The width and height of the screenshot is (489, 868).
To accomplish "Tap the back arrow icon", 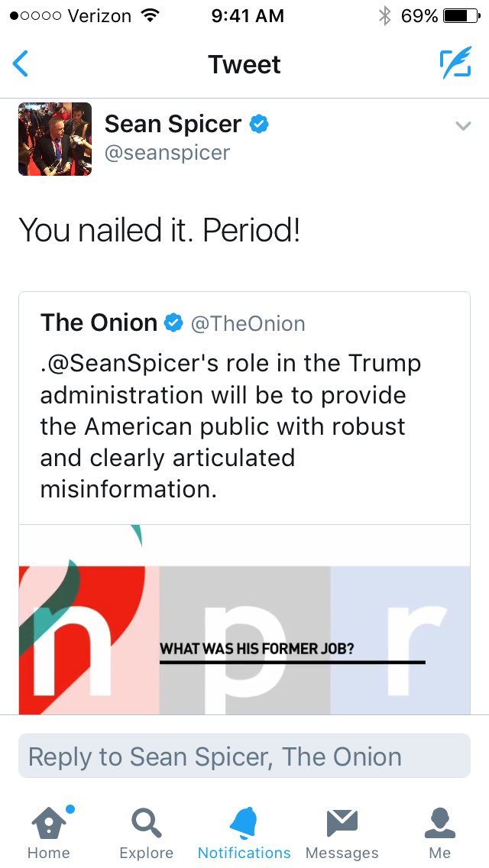I will pos(21,64).
